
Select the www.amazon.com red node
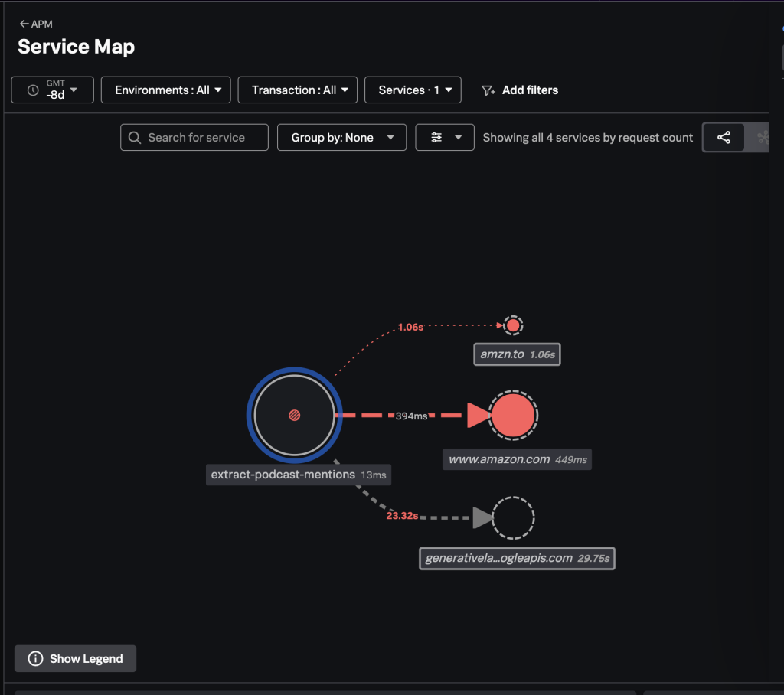(x=513, y=416)
